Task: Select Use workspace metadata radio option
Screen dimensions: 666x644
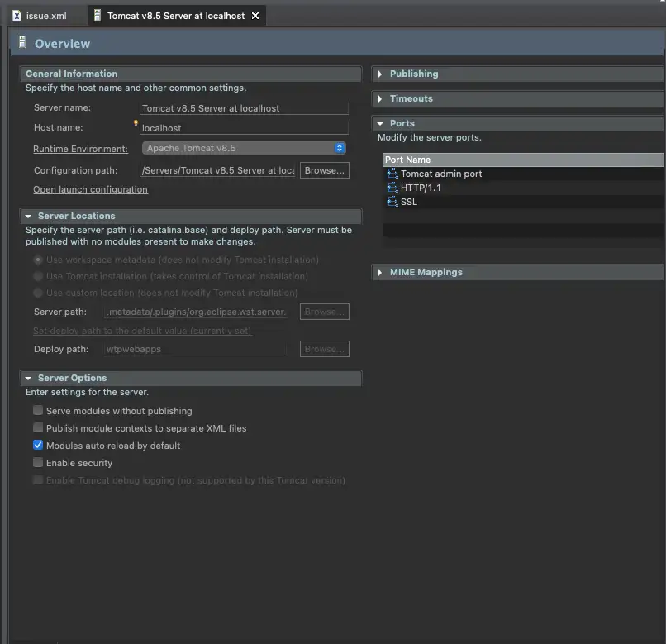Action: coord(38,260)
